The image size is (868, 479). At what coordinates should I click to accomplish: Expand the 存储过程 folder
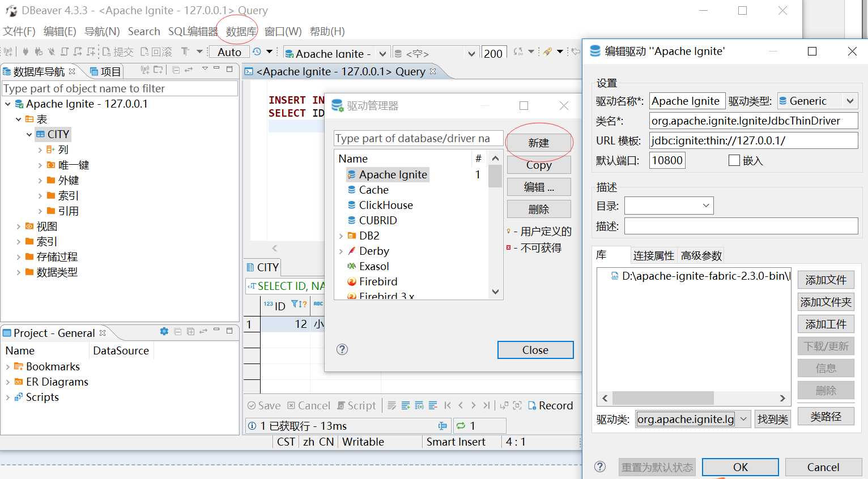19,257
